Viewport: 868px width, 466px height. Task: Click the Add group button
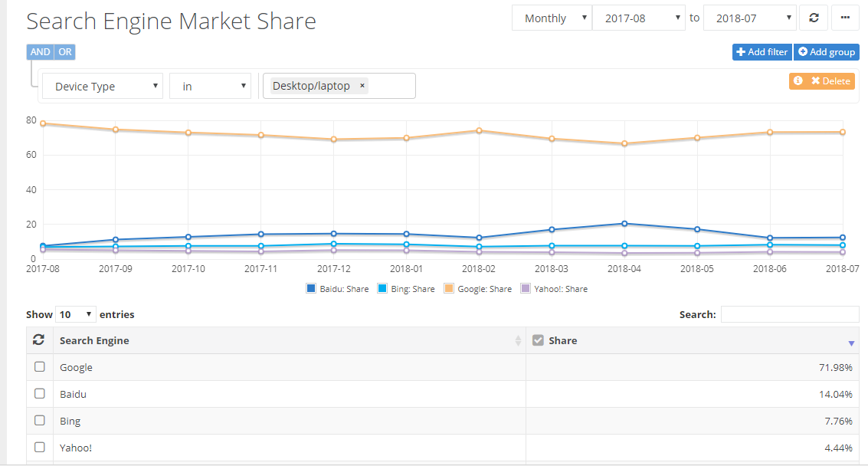click(827, 52)
